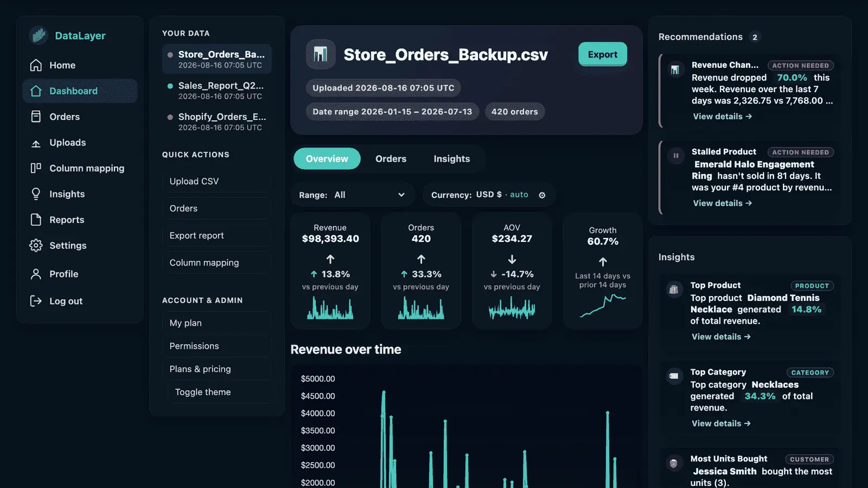Click the Uploads arrow icon
The width and height of the screenshot is (868, 488).
coord(36,143)
